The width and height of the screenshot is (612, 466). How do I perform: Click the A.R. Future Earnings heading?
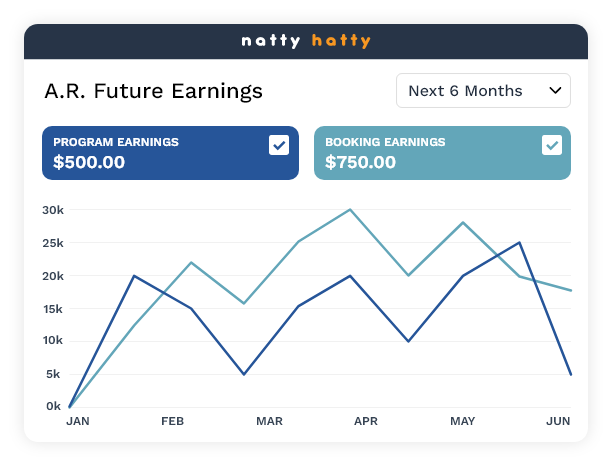[x=153, y=91]
